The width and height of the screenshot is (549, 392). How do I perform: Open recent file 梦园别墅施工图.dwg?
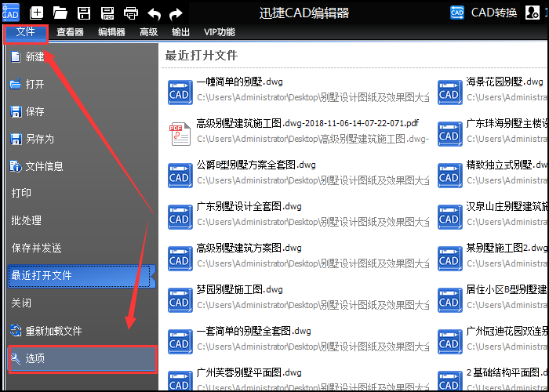point(240,289)
